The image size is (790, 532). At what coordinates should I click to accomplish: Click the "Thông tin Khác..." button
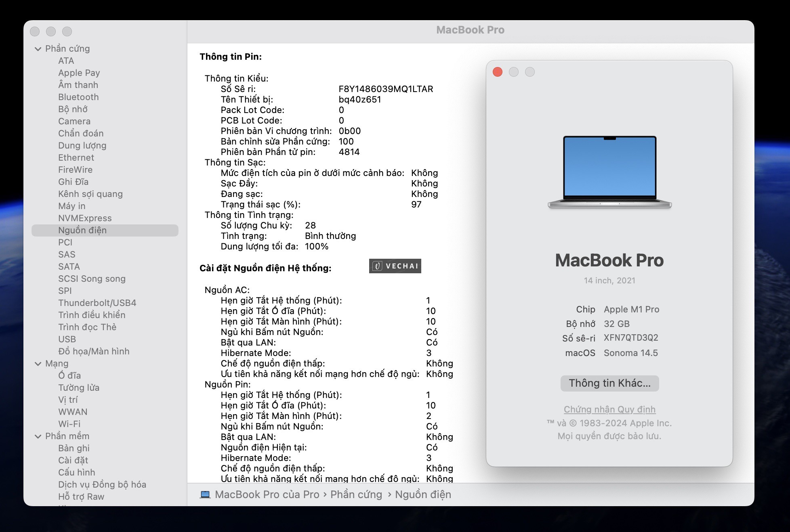click(609, 383)
